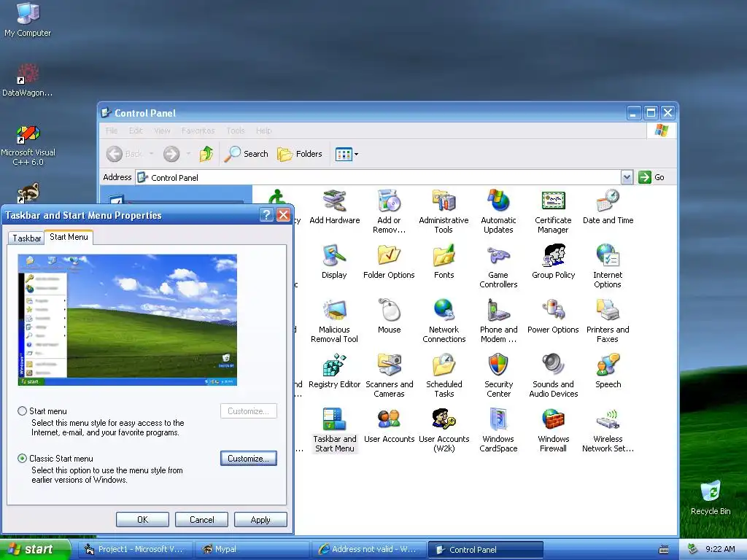Click the Apply button
Screen dimensions: 747x560
(x=260, y=519)
